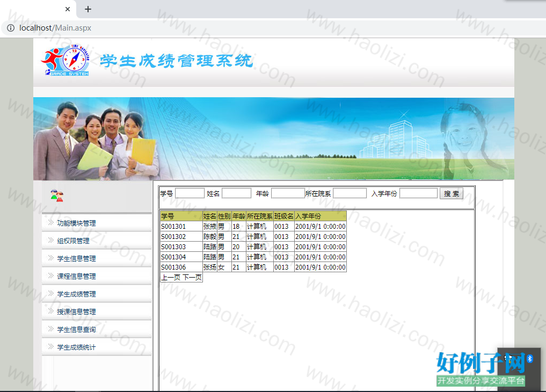Open 功能模块管理 menu item
This screenshot has height=392, width=546.
pos(76,223)
